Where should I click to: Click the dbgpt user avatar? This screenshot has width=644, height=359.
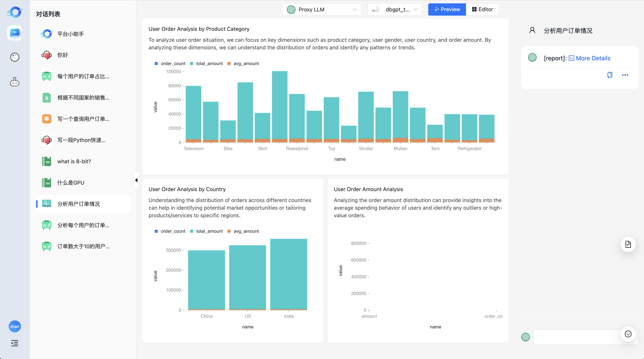point(15,326)
